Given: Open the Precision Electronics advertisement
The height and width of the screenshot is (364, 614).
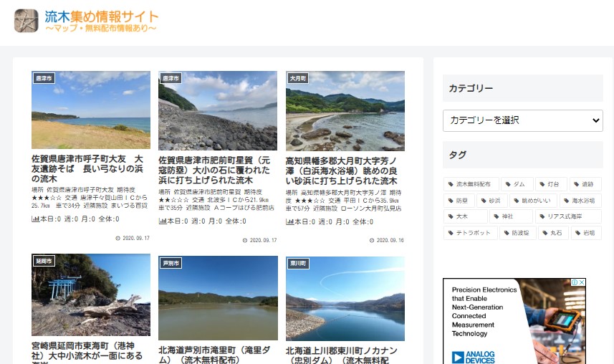Looking at the screenshot, I should point(514,321).
